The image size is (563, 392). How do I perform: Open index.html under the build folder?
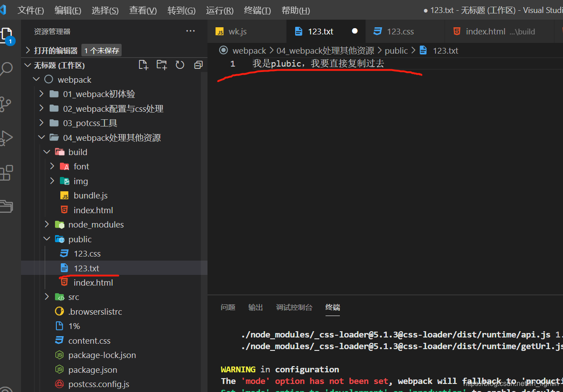point(114,210)
